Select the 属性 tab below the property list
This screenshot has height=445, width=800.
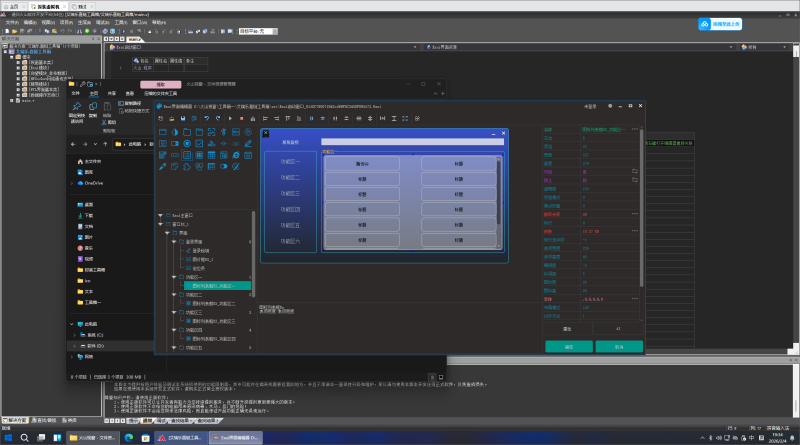[567, 327]
